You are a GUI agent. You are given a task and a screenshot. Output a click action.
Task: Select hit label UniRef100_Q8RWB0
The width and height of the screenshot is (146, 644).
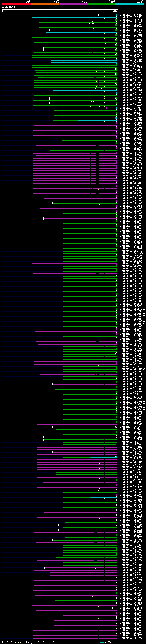pos(131,108)
